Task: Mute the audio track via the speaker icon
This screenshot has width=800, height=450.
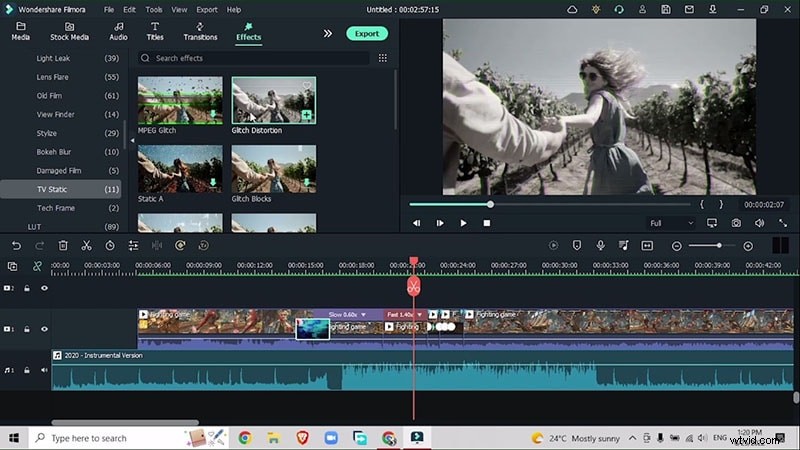Action: click(44, 370)
